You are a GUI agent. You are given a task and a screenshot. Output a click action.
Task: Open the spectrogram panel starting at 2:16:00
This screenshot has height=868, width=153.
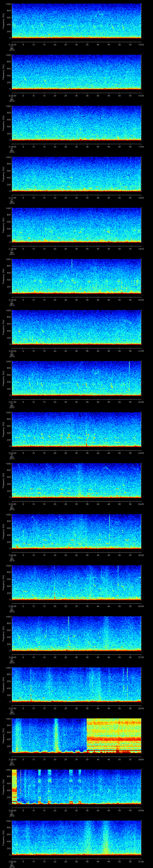pos(76,123)
